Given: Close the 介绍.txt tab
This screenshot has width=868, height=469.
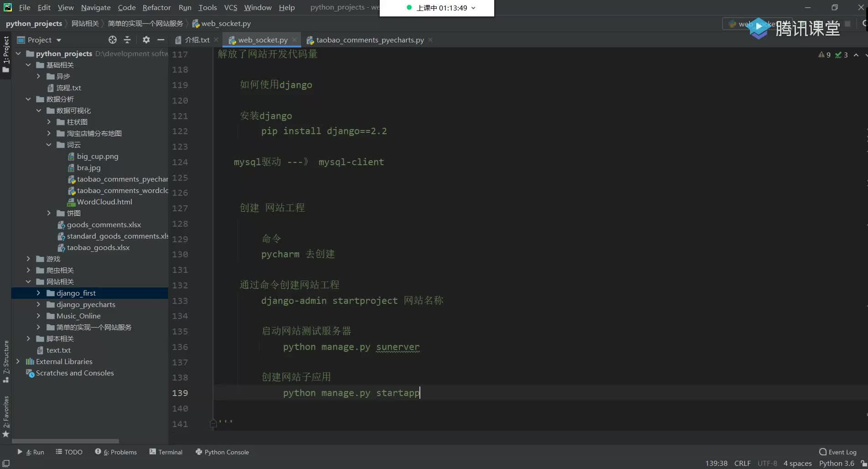Looking at the screenshot, I should point(216,40).
